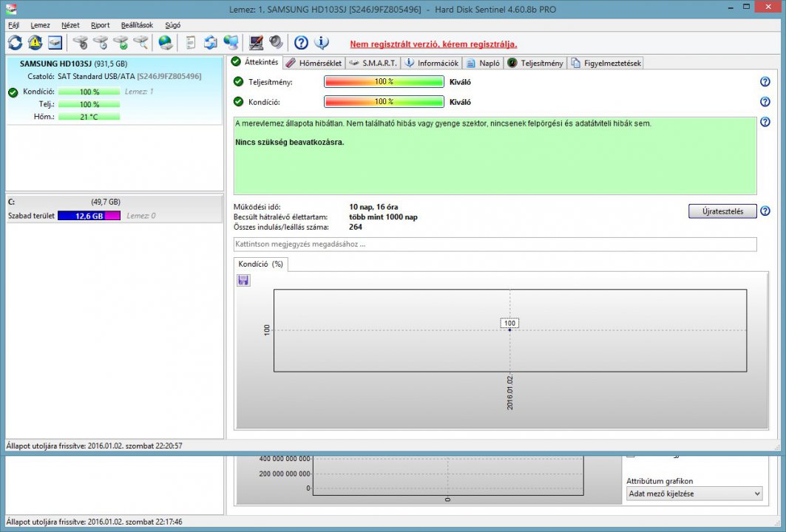This screenshot has width=786, height=532.
Task: Switch to the S.M.A.R.T. tab
Action: (373, 63)
